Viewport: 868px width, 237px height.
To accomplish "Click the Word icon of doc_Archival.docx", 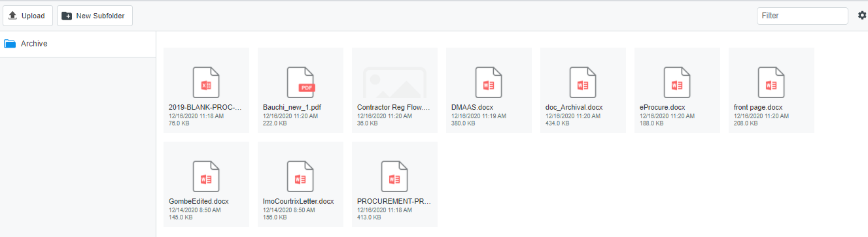I will click(x=583, y=82).
